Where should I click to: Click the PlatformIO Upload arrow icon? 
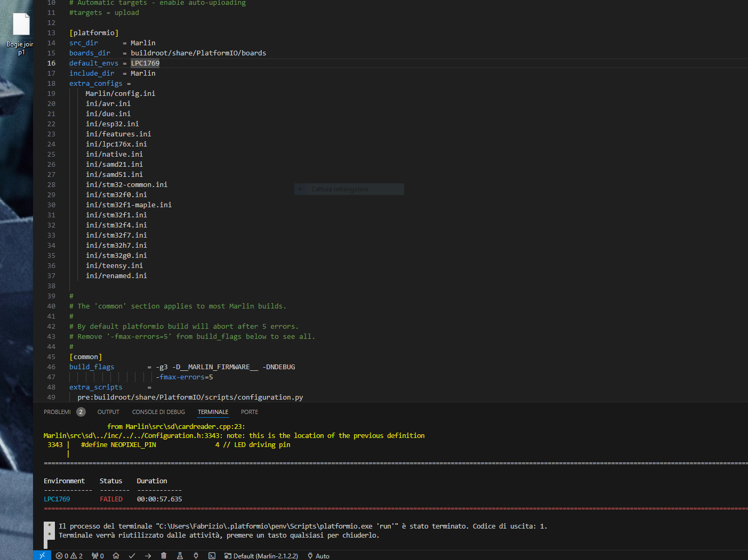148,556
